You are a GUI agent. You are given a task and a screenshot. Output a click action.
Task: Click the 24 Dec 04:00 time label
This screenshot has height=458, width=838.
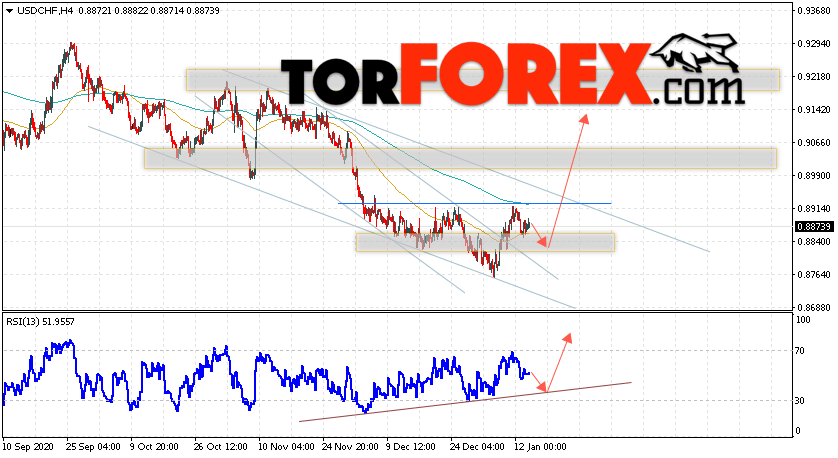click(477, 446)
